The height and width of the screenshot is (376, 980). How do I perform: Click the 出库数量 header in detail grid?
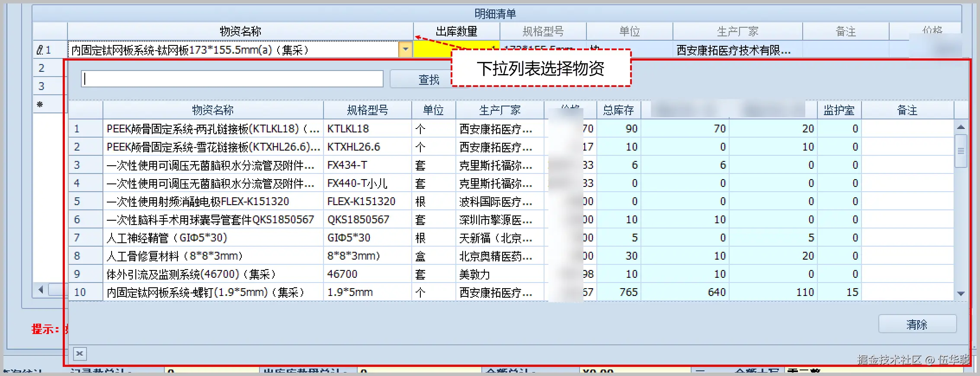click(x=456, y=31)
